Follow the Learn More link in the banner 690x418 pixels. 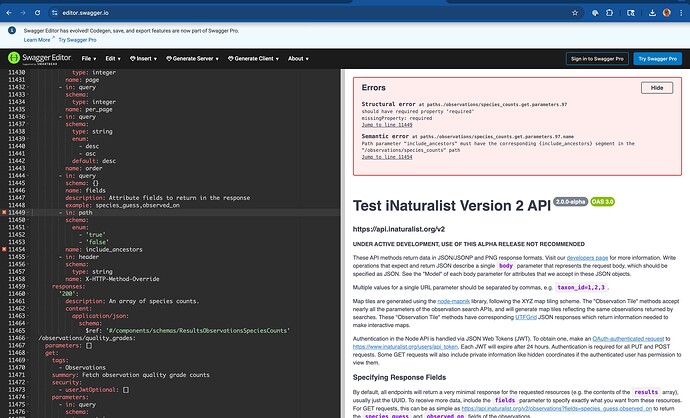point(37,40)
